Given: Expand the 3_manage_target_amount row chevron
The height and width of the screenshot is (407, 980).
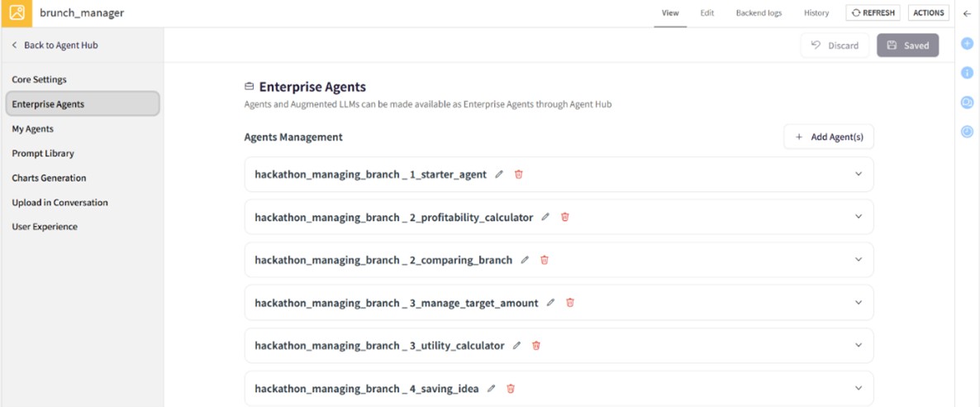Looking at the screenshot, I should [859, 303].
